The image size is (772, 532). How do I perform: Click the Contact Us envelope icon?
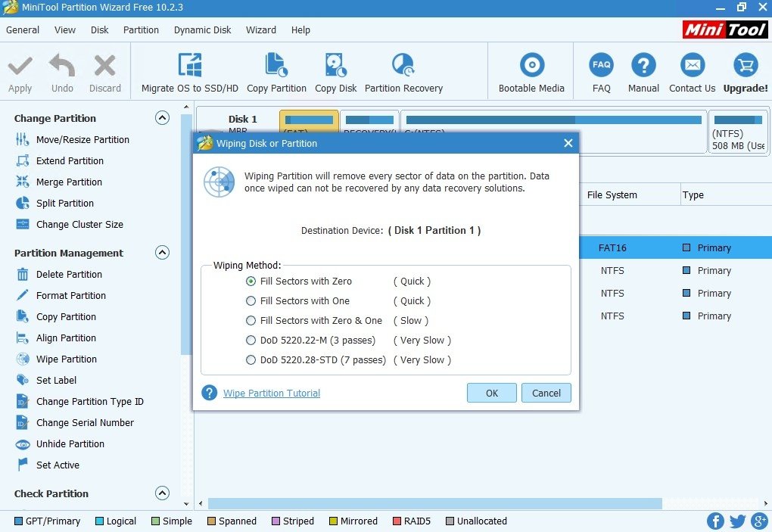click(693, 64)
